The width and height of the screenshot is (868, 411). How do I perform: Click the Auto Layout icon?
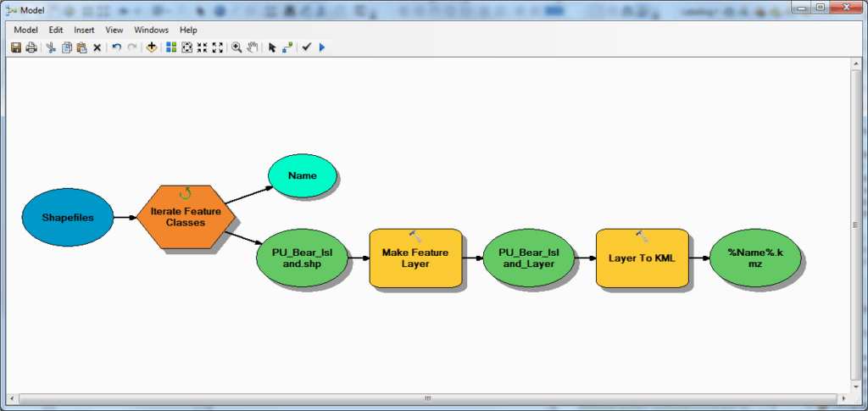pos(171,47)
